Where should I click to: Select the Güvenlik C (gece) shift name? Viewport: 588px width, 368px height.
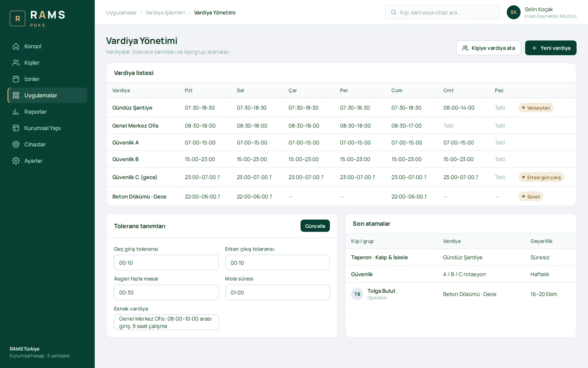point(135,177)
